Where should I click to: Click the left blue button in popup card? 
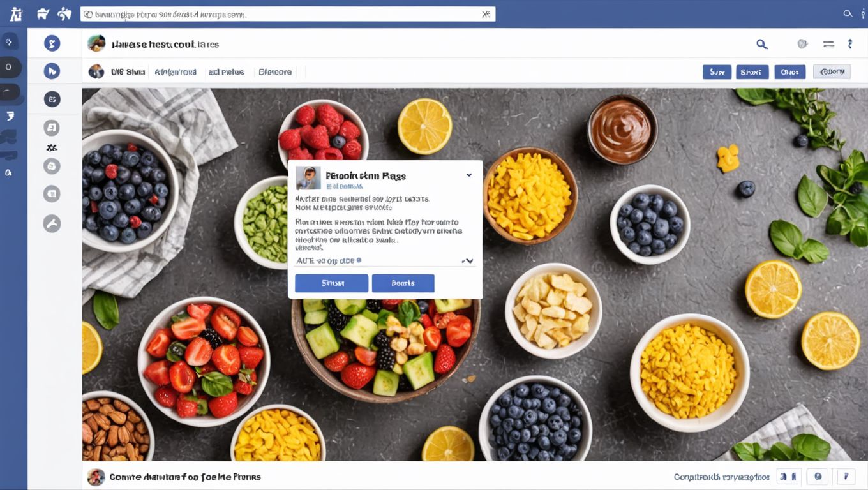331,283
